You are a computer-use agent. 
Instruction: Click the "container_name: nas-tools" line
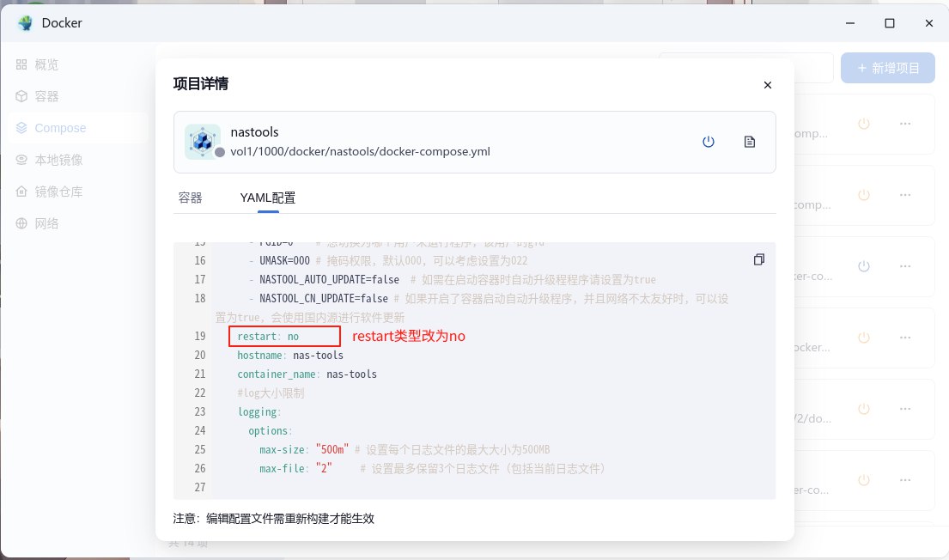point(307,374)
